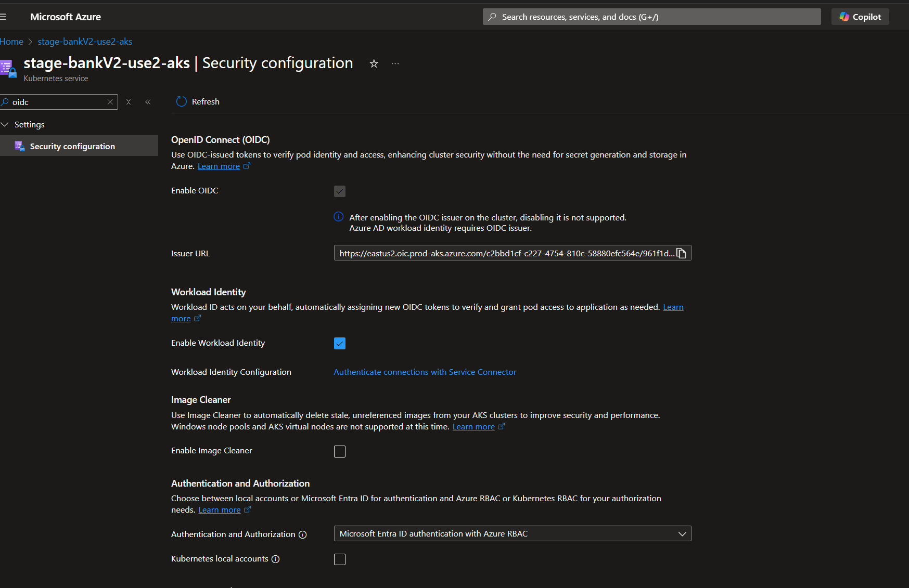Collapse the sidebar with double chevron
This screenshot has height=588, width=909.
[x=148, y=102]
